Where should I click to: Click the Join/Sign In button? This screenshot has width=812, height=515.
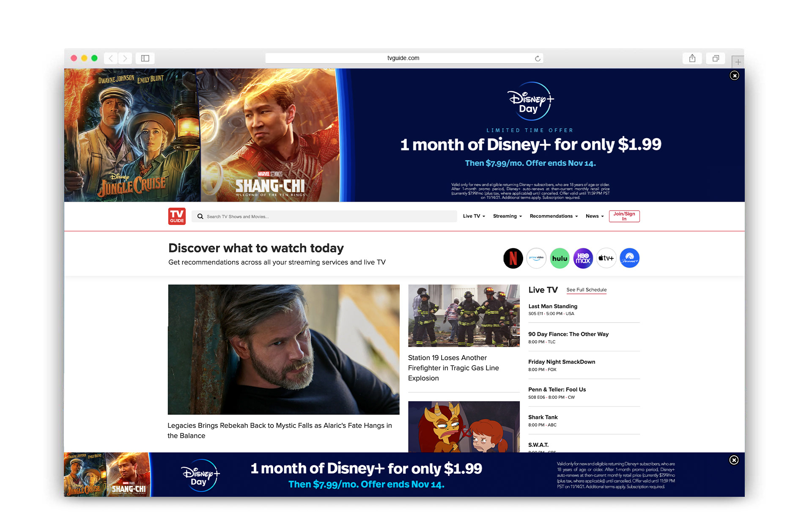pyautogui.click(x=624, y=216)
